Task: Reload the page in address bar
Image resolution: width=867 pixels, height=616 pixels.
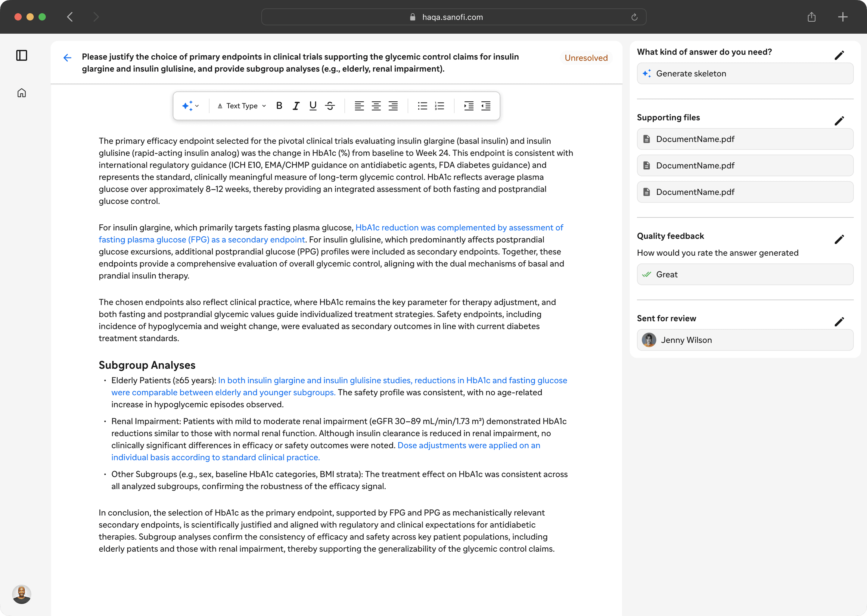Action: coord(634,17)
